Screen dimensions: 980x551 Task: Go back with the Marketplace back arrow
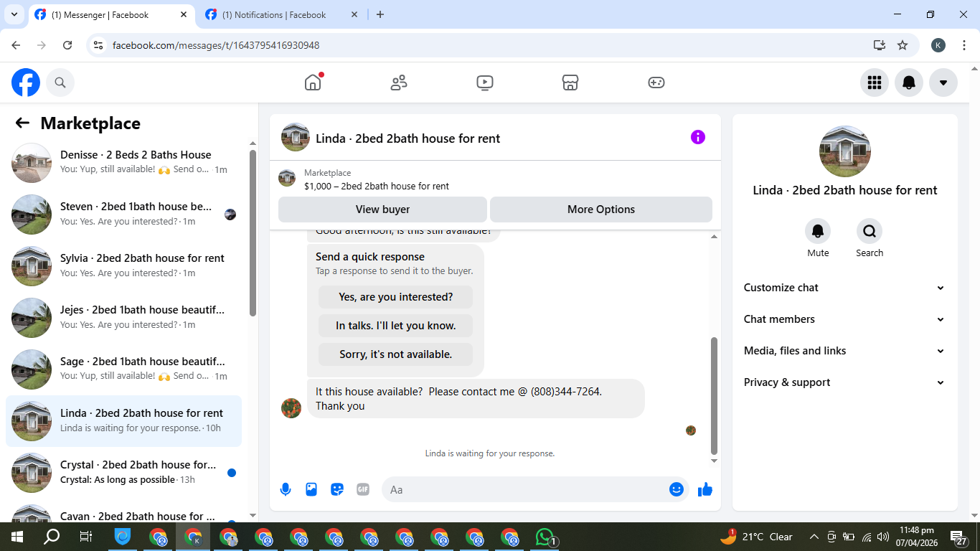[x=22, y=123]
